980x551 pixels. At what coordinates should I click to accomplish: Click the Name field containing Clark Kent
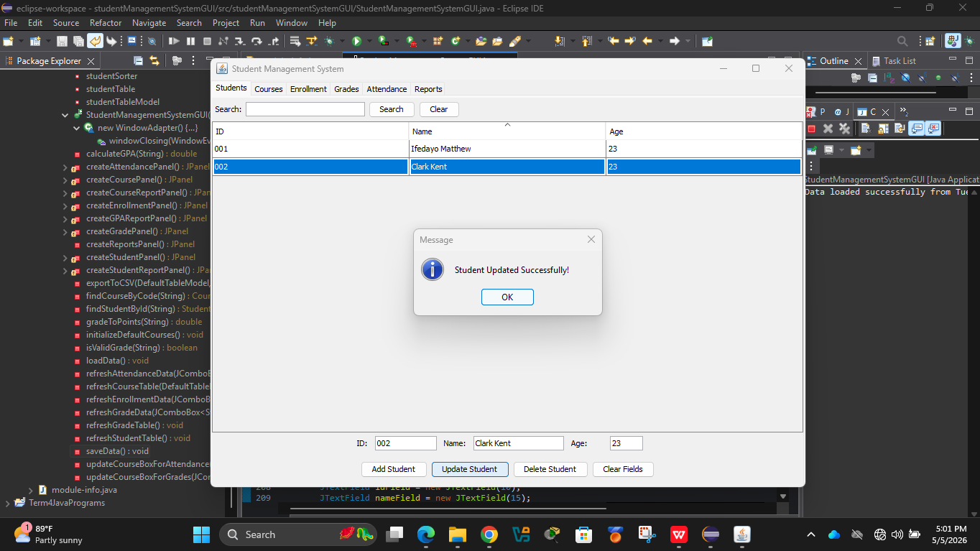tap(518, 443)
